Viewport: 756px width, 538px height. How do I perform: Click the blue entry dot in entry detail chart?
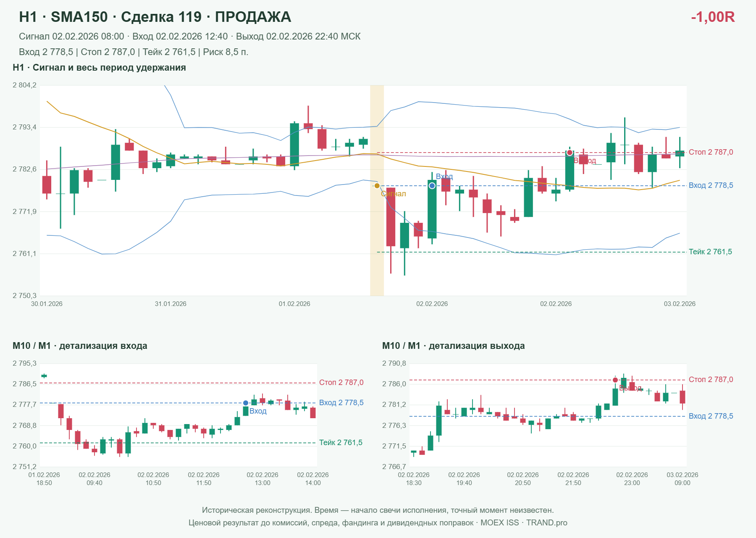(x=246, y=403)
